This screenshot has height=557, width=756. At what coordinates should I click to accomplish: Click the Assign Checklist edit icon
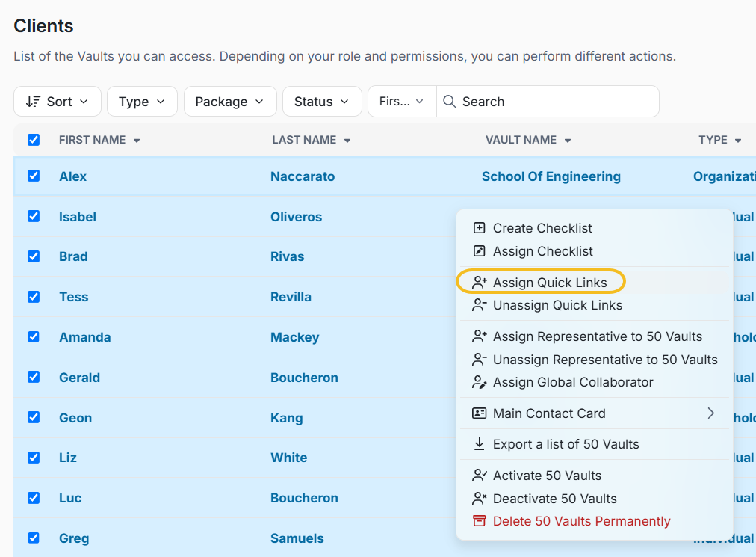tap(479, 251)
